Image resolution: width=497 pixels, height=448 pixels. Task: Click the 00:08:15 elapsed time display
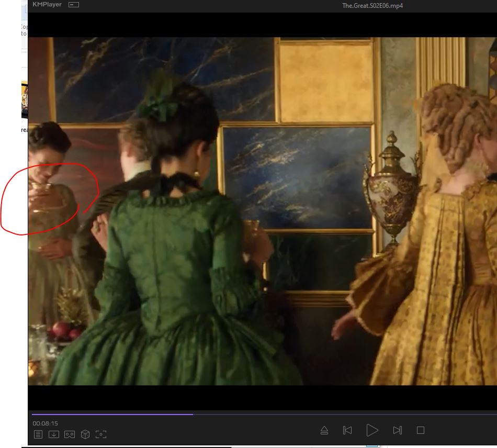pos(45,423)
